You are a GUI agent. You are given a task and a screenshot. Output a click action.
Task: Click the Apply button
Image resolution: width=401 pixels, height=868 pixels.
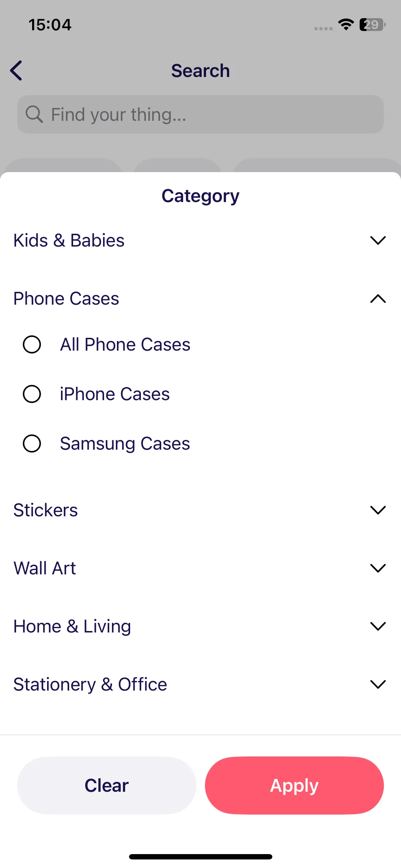(294, 785)
